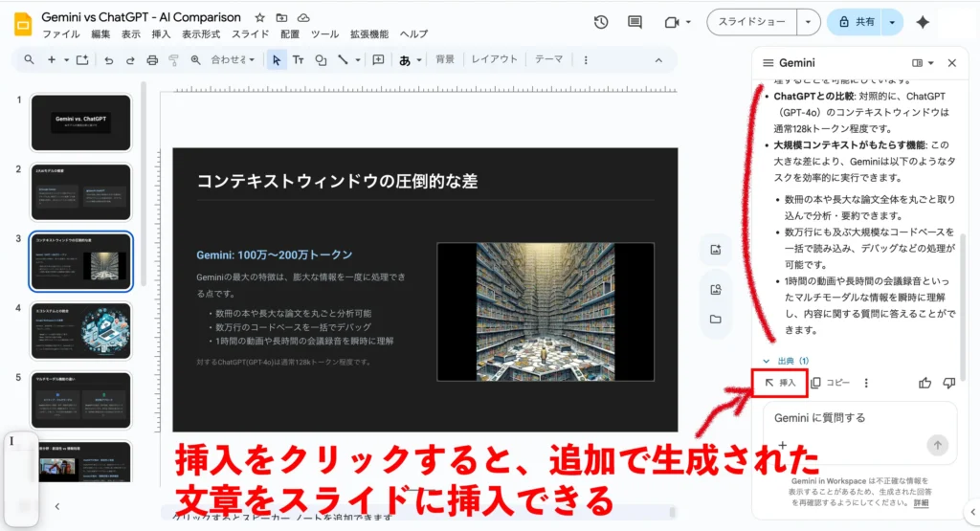The height and width of the screenshot is (531, 980).
Task: Insert Gemini text using 挿入 button
Action: tap(780, 383)
